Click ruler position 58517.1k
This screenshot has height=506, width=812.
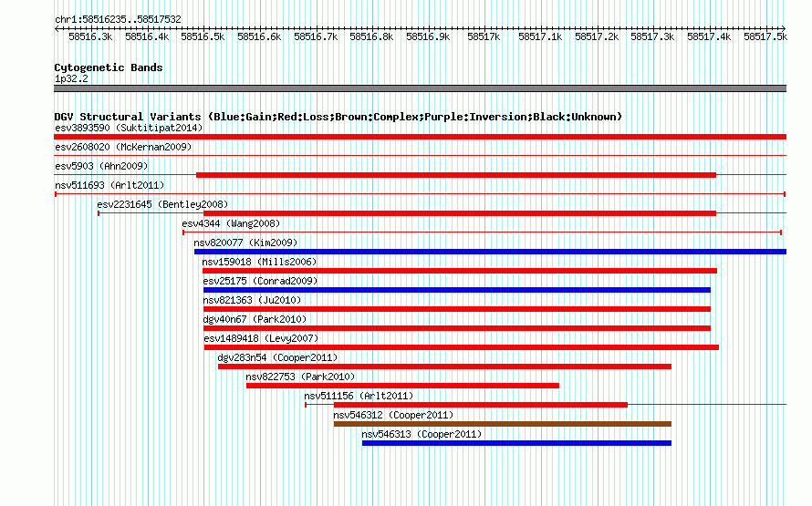point(541,36)
